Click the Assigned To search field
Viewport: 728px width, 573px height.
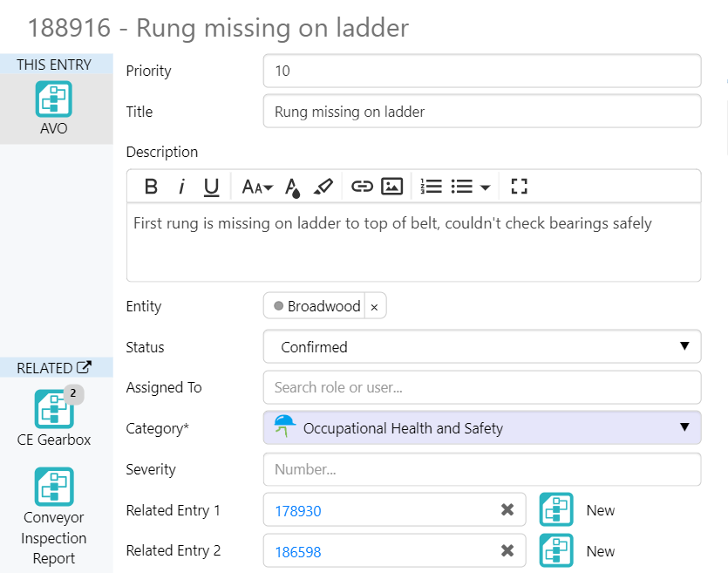coord(481,387)
